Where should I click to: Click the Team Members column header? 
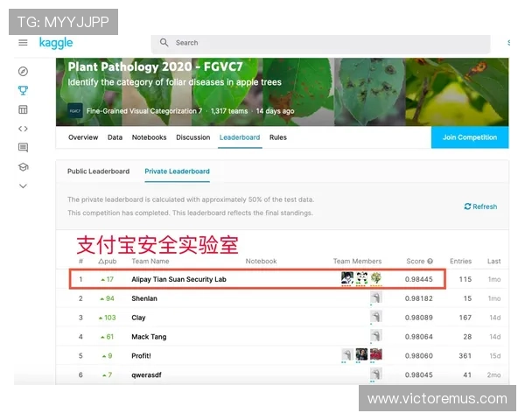357,262
